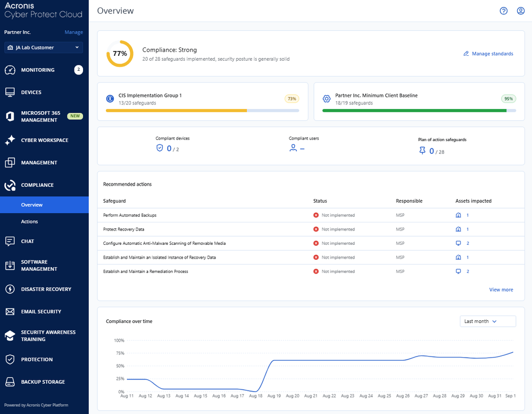Screen dimensions: 532x414
Task: Open the help question mark icon
Action: pyautogui.click(x=503, y=11)
